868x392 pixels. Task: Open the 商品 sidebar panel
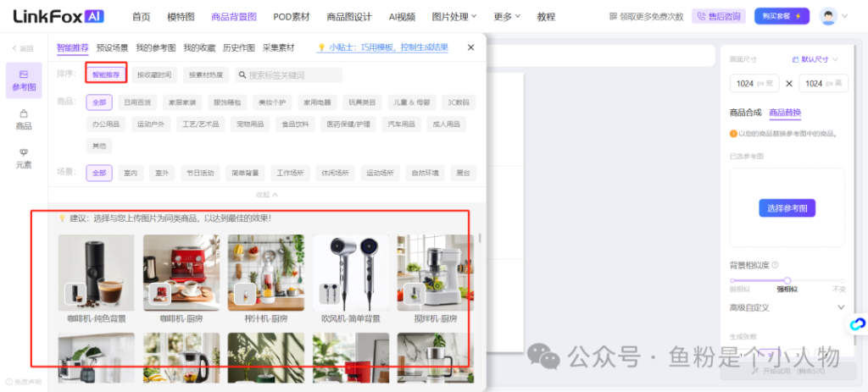pos(24,119)
